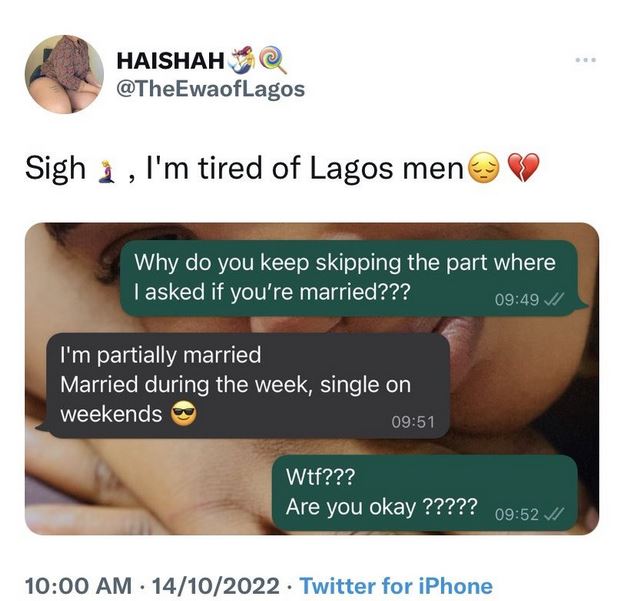Screen dimensions: 620x601
Task: Click the double check marks beside 09:52
Action: click(x=554, y=514)
